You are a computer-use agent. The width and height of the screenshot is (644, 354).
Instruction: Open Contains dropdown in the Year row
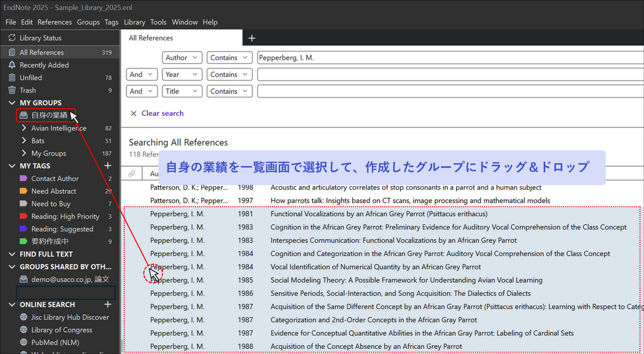tap(229, 75)
